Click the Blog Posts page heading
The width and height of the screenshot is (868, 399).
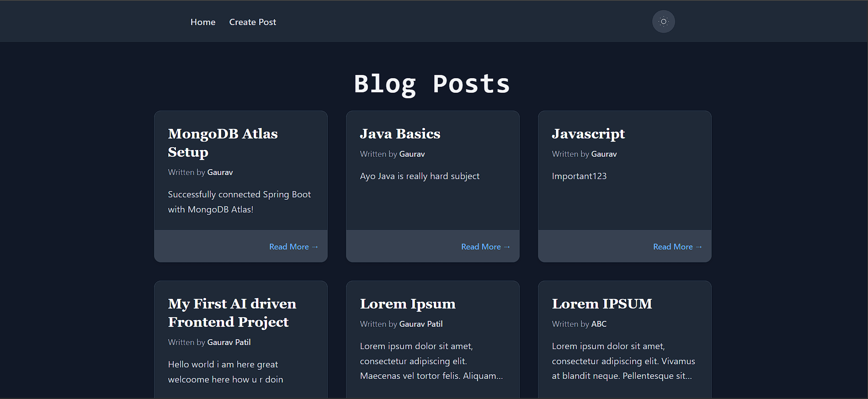[432, 84]
